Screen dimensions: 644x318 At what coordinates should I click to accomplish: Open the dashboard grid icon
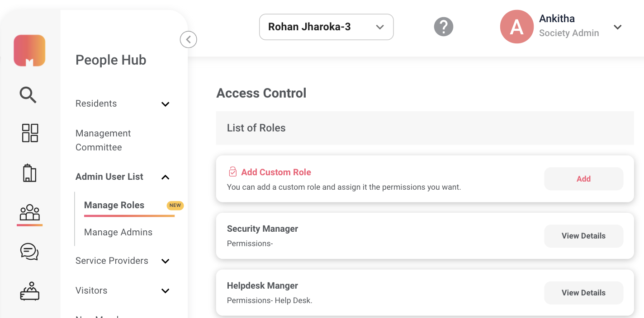(30, 133)
